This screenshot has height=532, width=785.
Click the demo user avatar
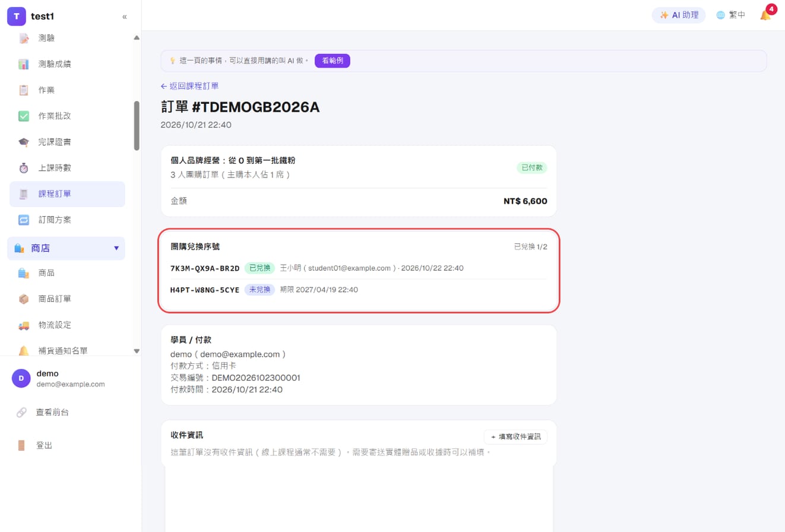21,378
